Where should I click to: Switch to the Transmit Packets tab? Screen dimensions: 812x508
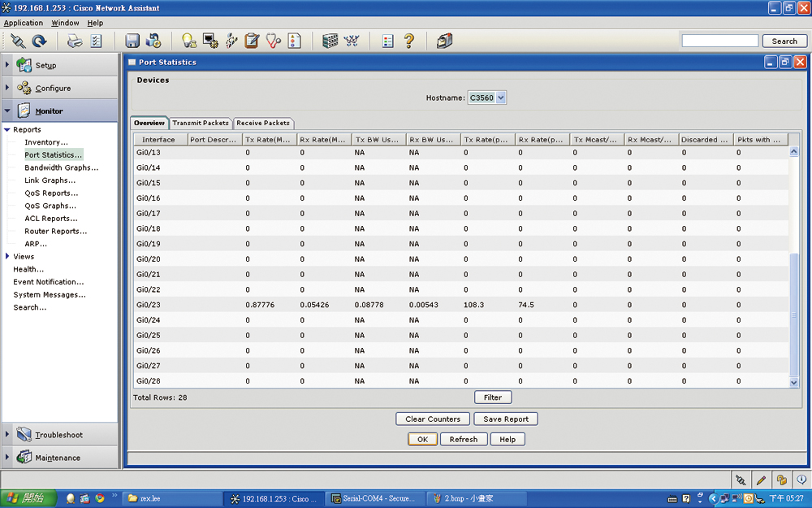coord(201,123)
